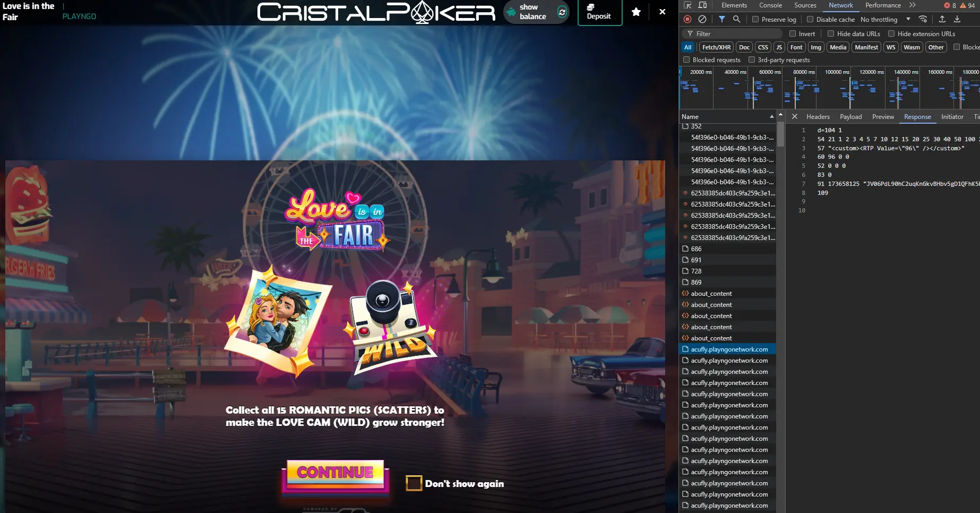Close the request details pane
This screenshot has height=513, width=980.
click(795, 116)
